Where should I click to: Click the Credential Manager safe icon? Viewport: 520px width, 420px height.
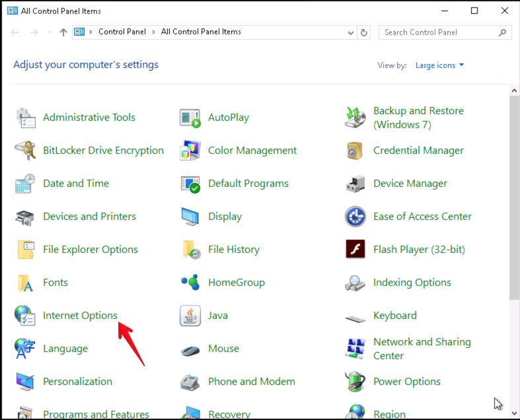click(x=355, y=151)
